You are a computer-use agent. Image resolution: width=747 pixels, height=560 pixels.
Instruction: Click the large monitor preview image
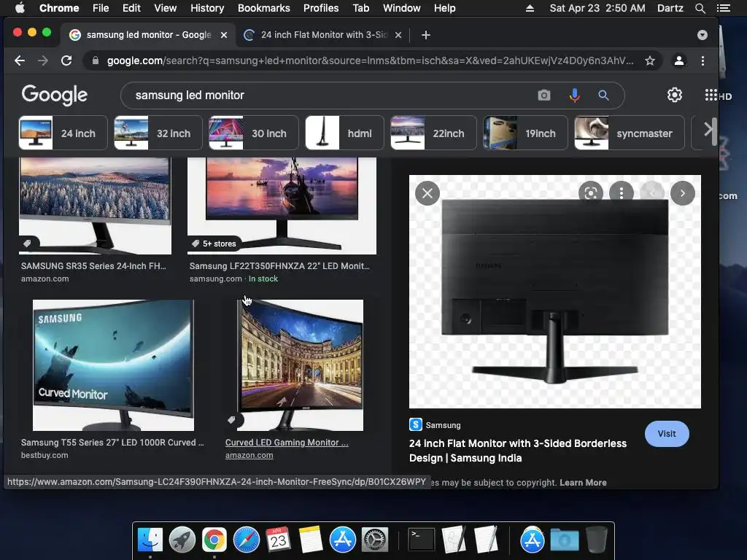(x=555, y=292)
